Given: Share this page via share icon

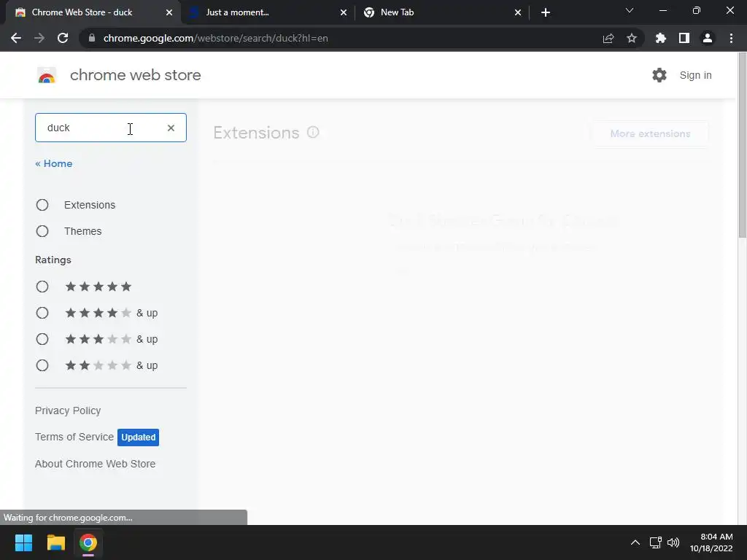Looking at the screenshot, I should coord(608,38).
